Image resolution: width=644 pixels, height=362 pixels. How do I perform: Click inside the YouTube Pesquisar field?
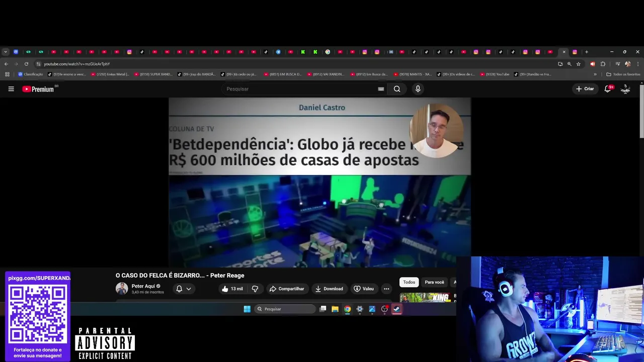[299, 89]
